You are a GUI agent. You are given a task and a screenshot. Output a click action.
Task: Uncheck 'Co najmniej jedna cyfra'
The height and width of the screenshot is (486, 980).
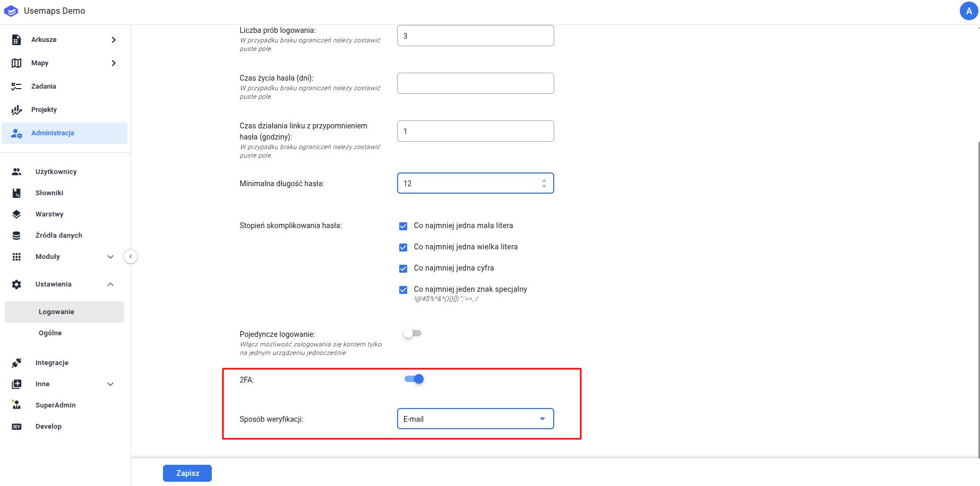pyautogui.click(x=403, y=268)
